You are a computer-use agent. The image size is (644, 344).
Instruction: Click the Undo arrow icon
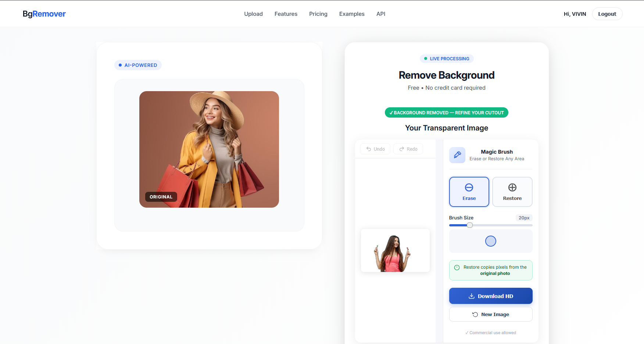[x=369, y=149]
